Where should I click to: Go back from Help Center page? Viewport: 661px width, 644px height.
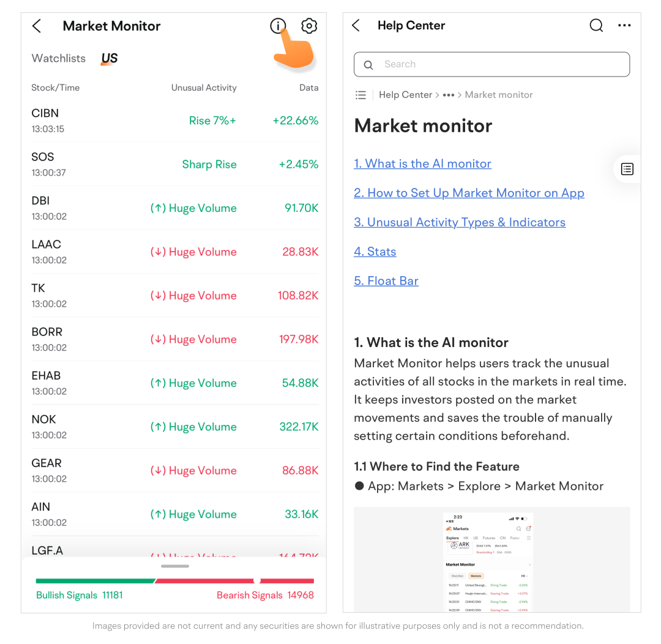click(x=356, y=26)
